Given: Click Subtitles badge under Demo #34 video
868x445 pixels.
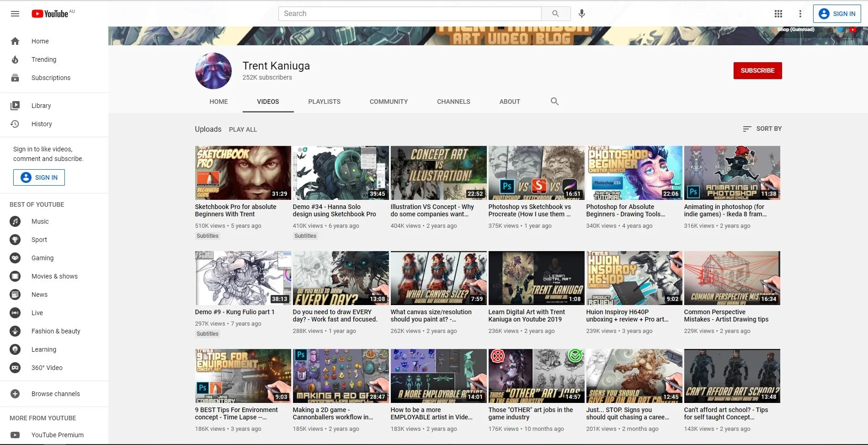Looking at the screenshot, I should [x=305, y=236].
